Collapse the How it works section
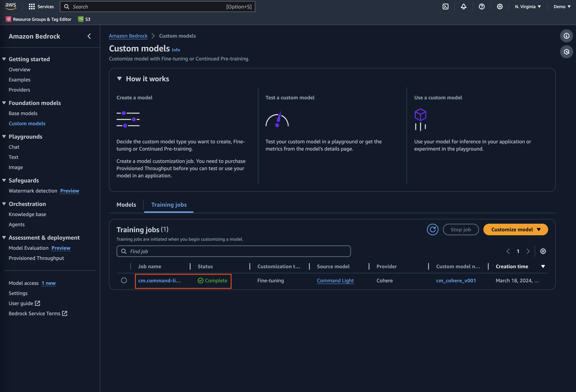Viewport: 576px width, 392px height. point(119,79)
